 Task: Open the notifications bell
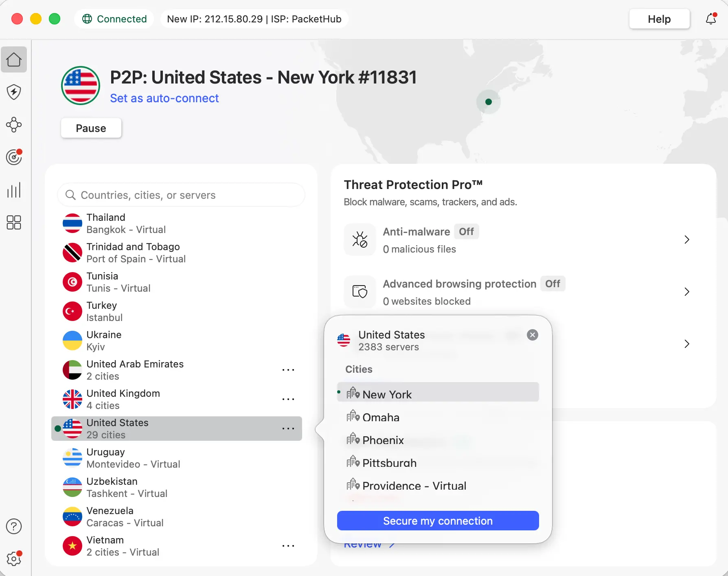click(x=711, y=19)
